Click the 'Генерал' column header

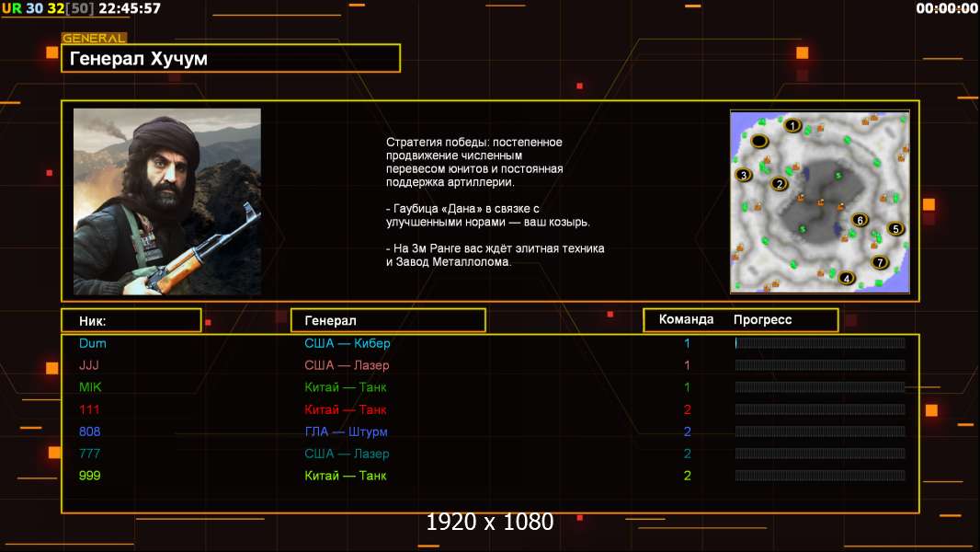tap(388, 321)
